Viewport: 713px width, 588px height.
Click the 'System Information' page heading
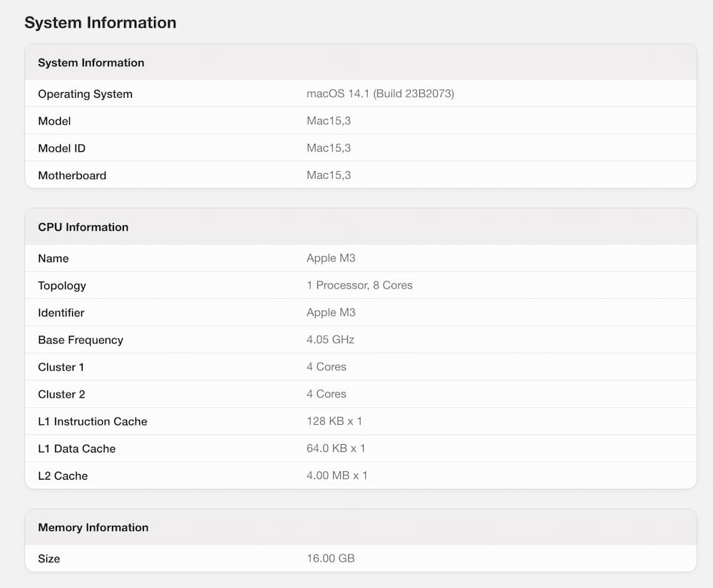point(101,22)
